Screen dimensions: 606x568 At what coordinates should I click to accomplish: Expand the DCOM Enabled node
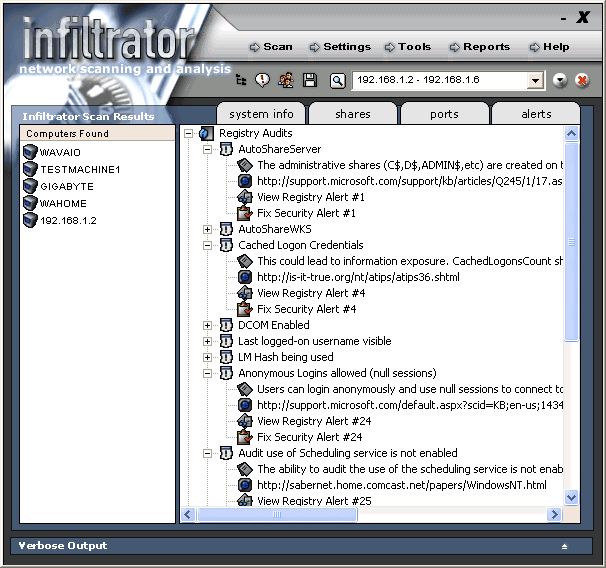click(208, 325)
